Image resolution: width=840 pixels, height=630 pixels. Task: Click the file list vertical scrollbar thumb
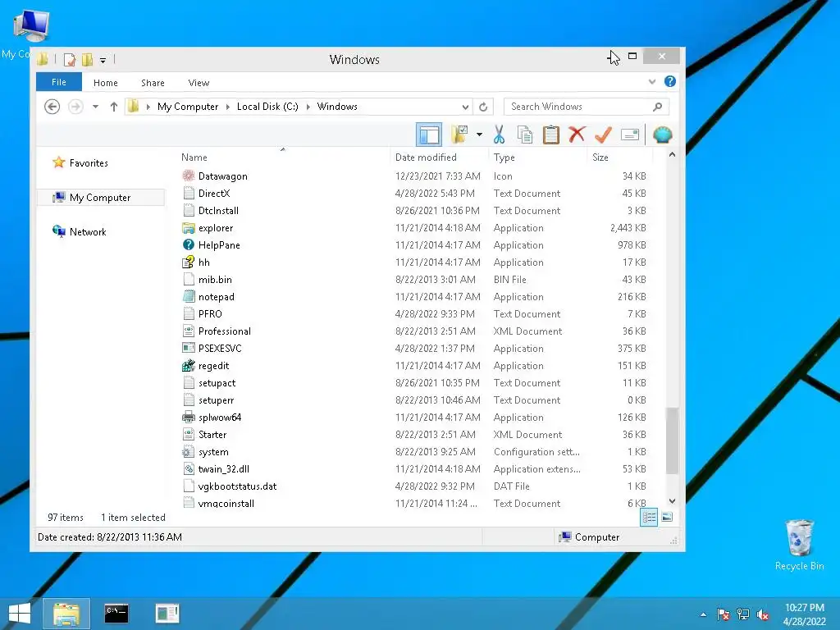pyautogui.click(x=672, y=441)
